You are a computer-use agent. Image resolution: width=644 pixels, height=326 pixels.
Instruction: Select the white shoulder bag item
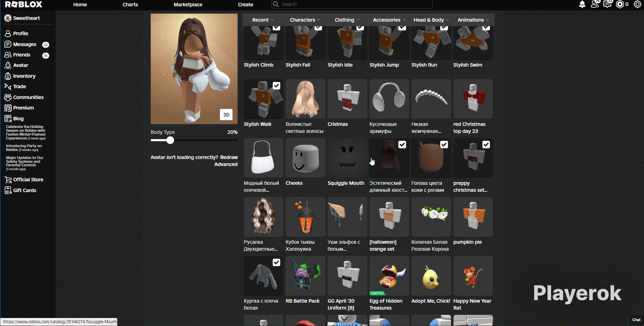[263, 158]
